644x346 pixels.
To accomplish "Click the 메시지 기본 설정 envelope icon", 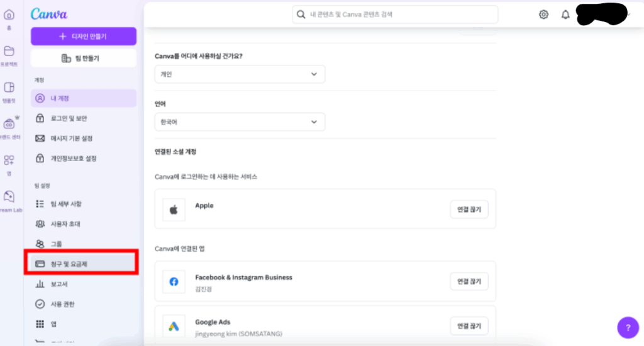I will pyautogui.click(x=40, y=138).
